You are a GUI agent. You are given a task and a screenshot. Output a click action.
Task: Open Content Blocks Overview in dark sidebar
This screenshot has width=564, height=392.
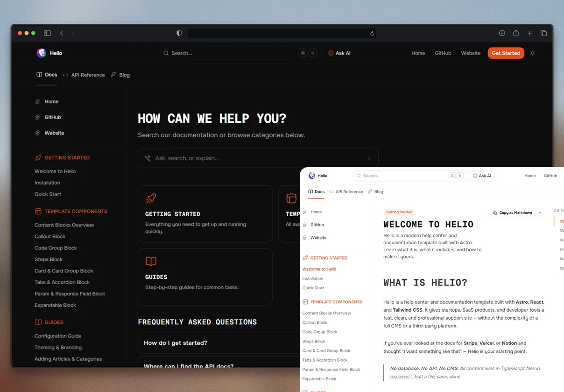(x=64, y=225)
